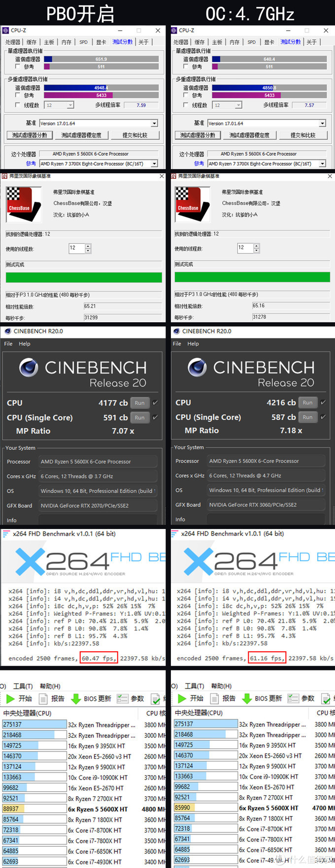Click green BIOS 更新 arrow icon, left bottom window
This screenshot has height=868, width=335.
[x=76, y=699]
